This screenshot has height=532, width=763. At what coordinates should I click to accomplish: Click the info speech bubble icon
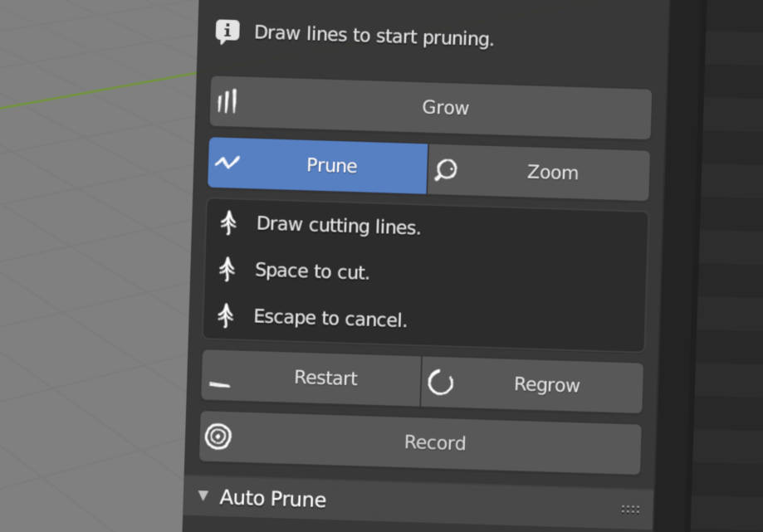click(x=227, y=32)
